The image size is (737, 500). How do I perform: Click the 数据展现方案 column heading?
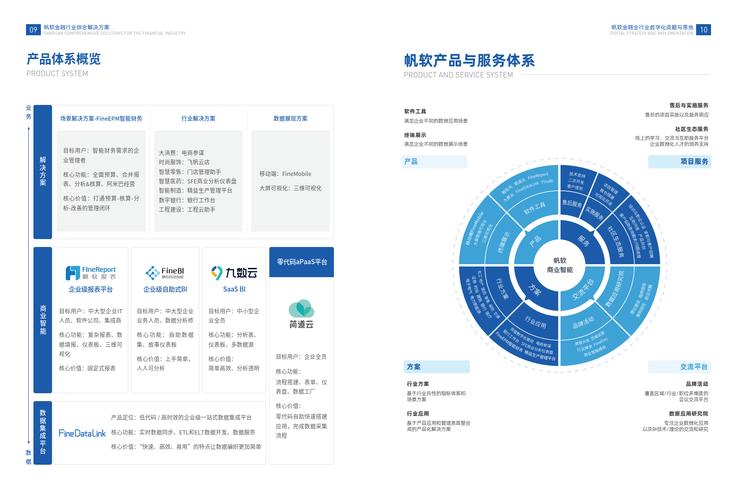[x=290, y=118]
